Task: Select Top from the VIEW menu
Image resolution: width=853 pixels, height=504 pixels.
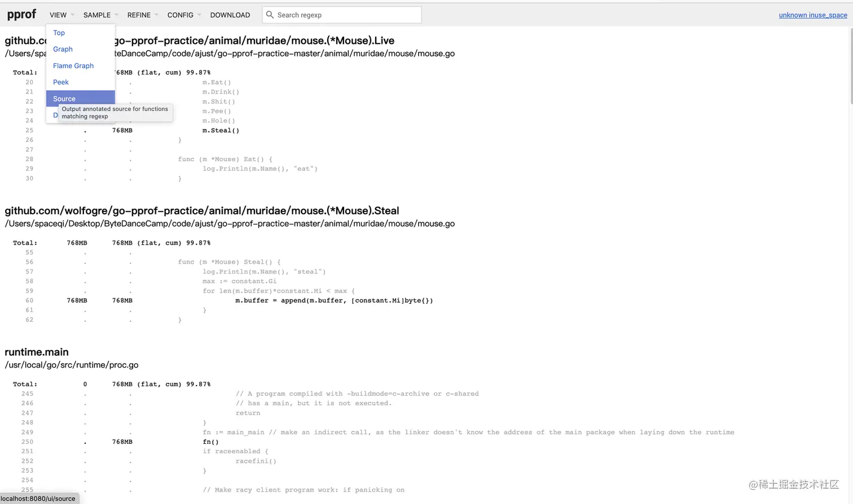Action: (x=59, y=33)
